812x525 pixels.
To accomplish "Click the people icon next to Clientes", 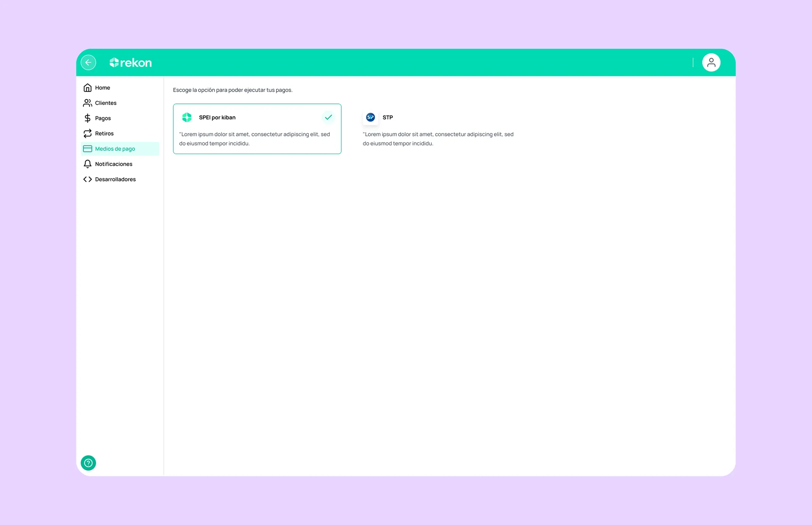I will [x=87, y=103].
